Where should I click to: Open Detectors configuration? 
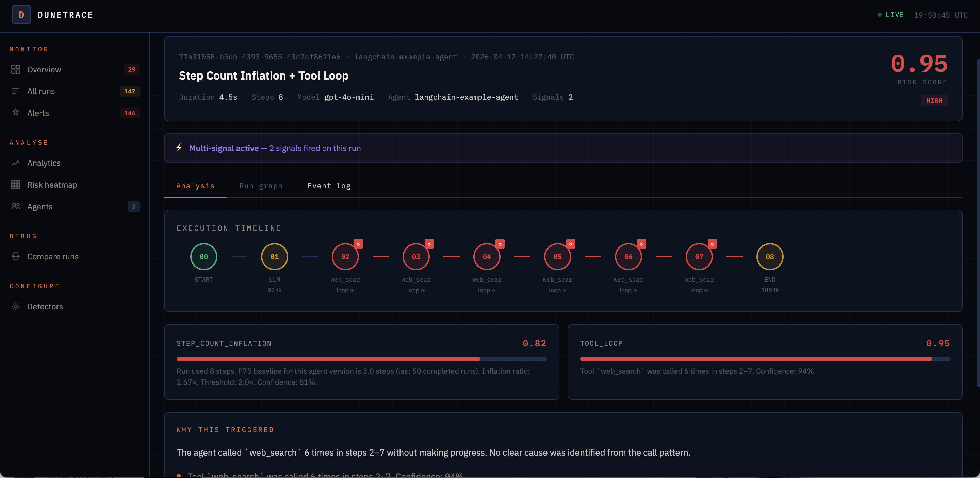75,306
